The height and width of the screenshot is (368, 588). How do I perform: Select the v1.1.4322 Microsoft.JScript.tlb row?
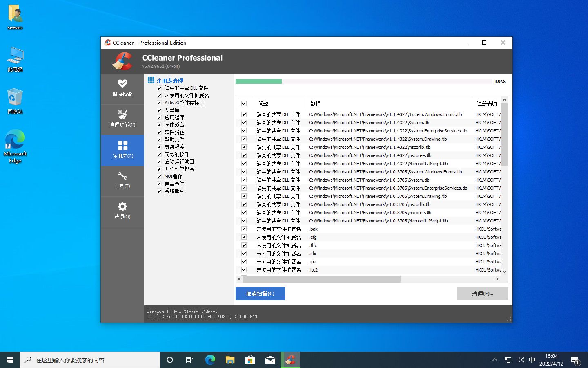[x=368, y=164]
